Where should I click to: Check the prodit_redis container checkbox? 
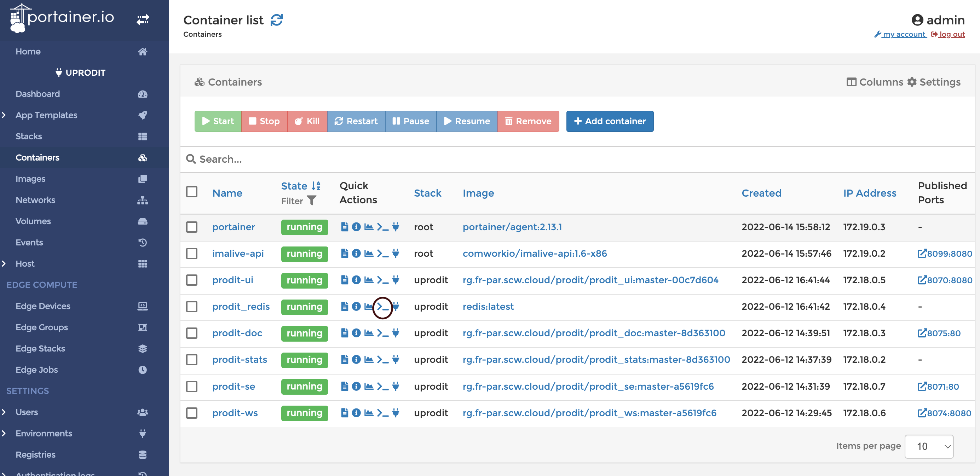click(x=192, y=307)
